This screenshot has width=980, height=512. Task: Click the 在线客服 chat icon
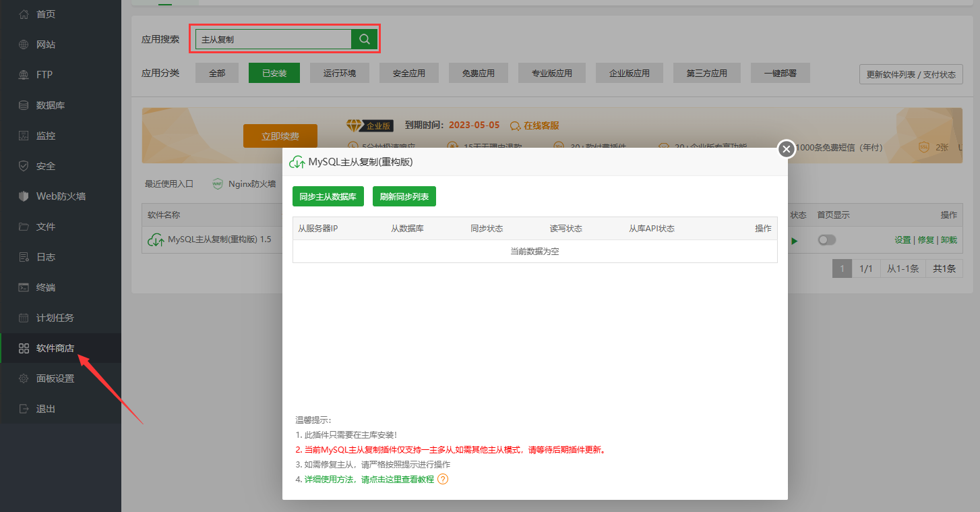click(x=516, y=125)
